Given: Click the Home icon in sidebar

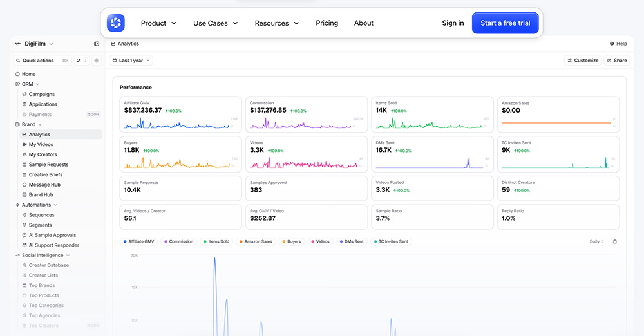Looking at the screenshot, I should (17, 74).
